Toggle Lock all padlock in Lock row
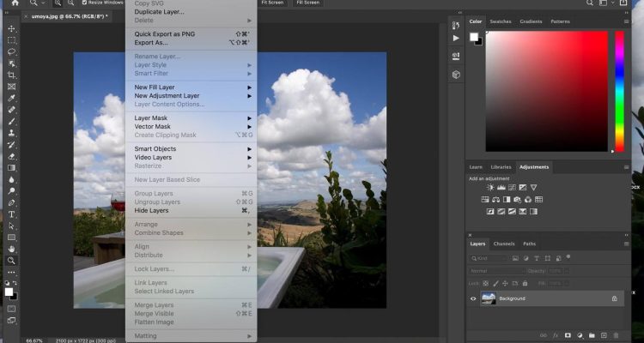The width and height of the screenshot is (644, 343). pos(525,283)
